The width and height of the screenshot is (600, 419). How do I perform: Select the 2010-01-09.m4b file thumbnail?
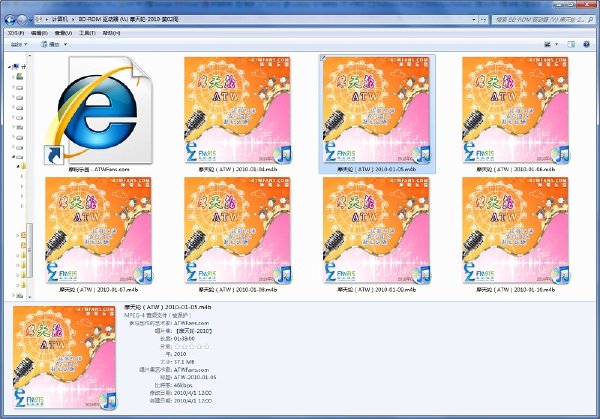pyautogui.click(x=377, y=235)
